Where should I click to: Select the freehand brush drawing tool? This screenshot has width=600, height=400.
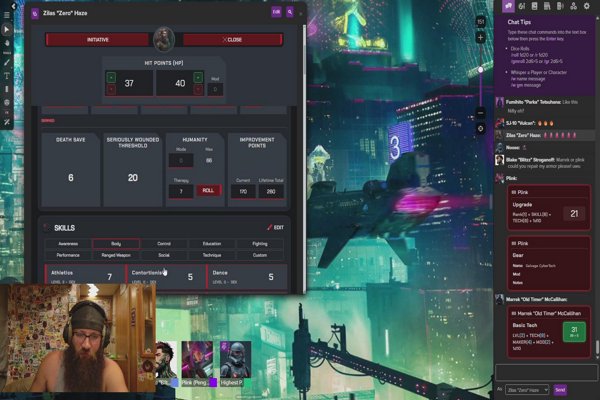[7, 62]
